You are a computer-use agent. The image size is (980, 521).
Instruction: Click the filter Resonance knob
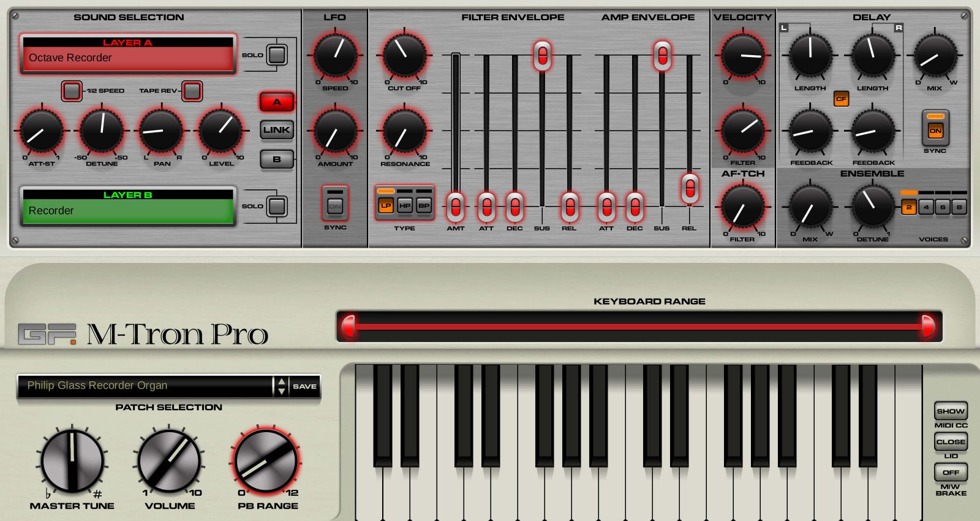(x=404, y=131)
